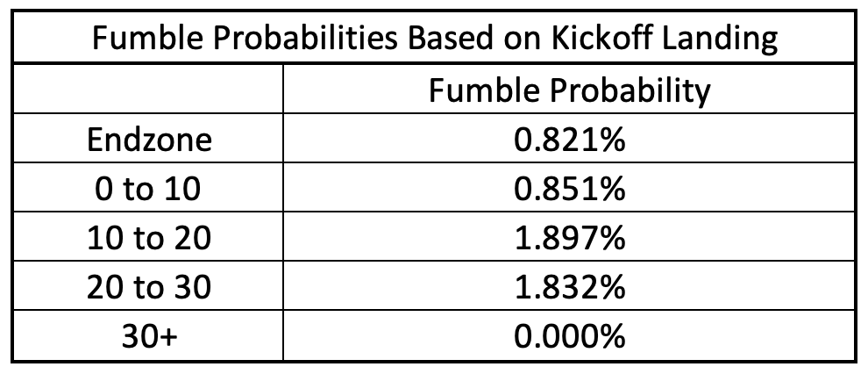Image resolution: width=868 pixels, height=374 pixels.
Task: Click the 0 to 10 row label
Action: point(148,190)
